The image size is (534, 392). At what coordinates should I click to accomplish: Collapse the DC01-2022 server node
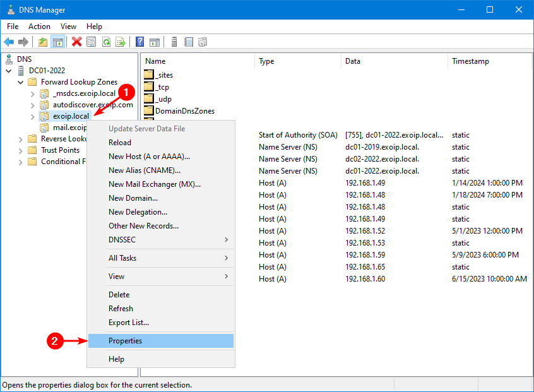[9, 71]
